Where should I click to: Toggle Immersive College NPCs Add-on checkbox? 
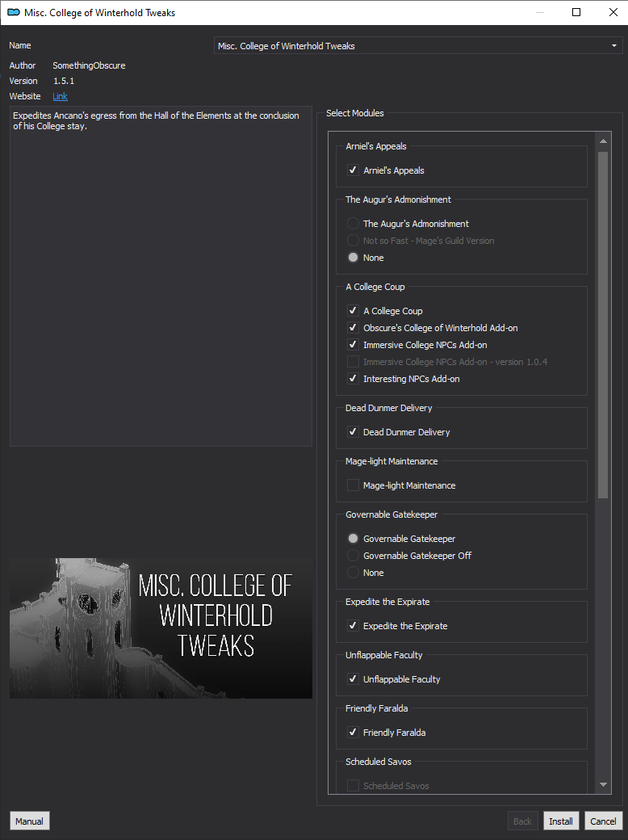tap(353, 344)
